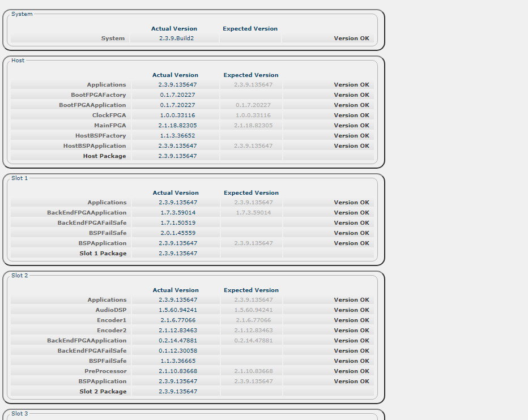Image resolution: width=528 pixels, height=420 pixels.
Task: Click Slot 1 BSPFailSafe row label
Action: point(108,233)
